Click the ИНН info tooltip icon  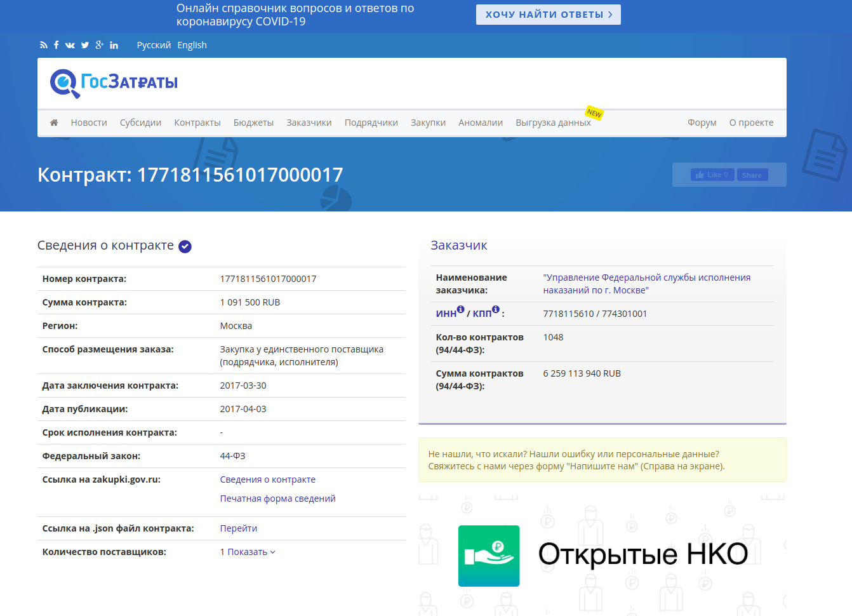click(x=461, y=309)
